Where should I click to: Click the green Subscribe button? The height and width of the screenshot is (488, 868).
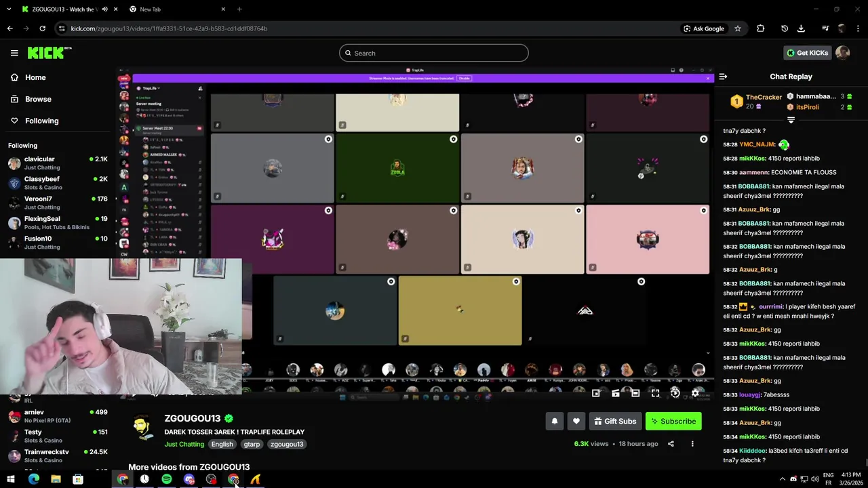click(x=673, y=422)
